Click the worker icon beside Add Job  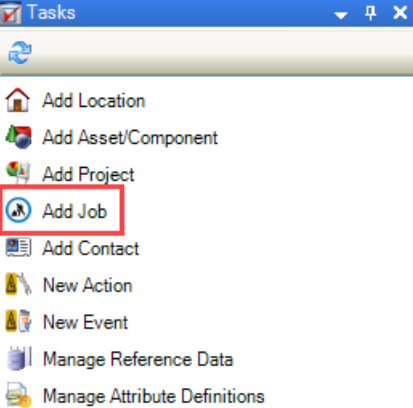click(19, 210)
